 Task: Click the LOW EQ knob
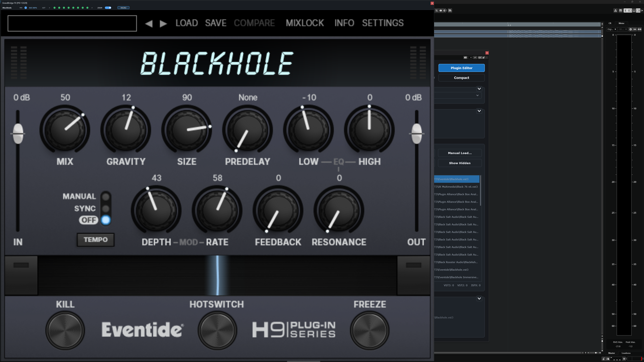pos(308,130)
